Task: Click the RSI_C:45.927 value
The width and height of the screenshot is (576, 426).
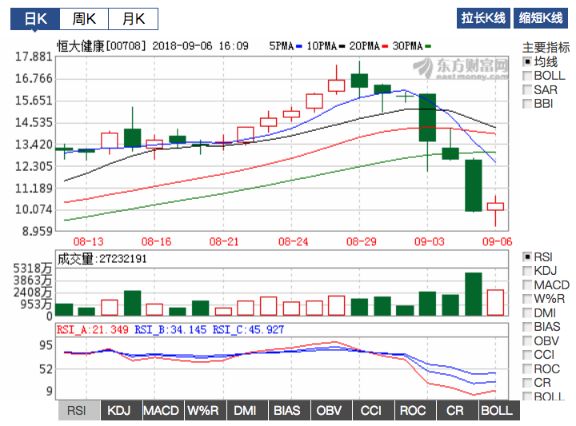Action: 248,329
